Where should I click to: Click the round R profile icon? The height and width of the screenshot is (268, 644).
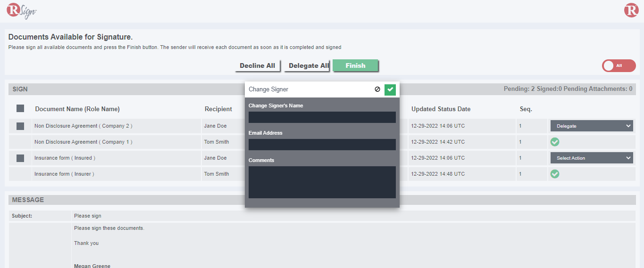point(631,10)
